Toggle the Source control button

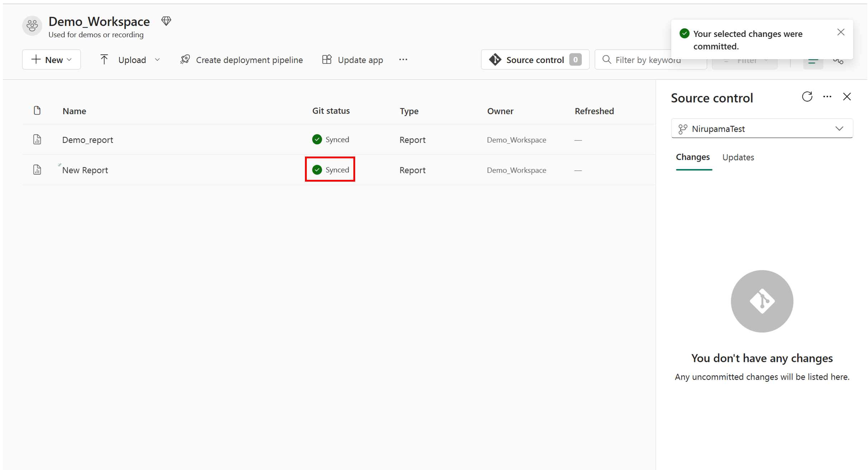535,59
